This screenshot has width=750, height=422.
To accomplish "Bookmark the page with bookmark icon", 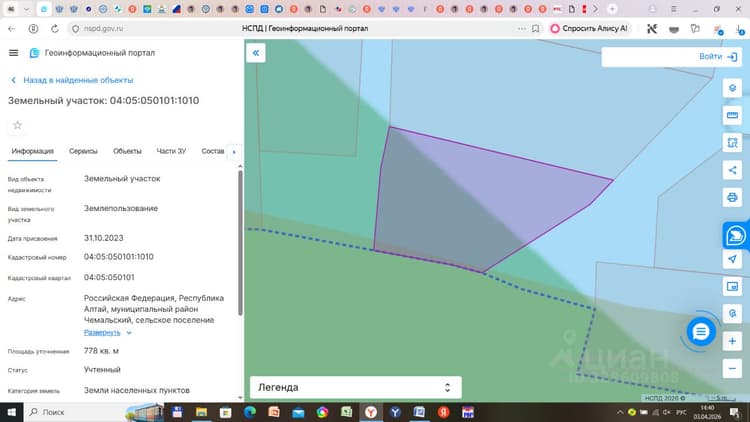I will click(x=536, y=29).
